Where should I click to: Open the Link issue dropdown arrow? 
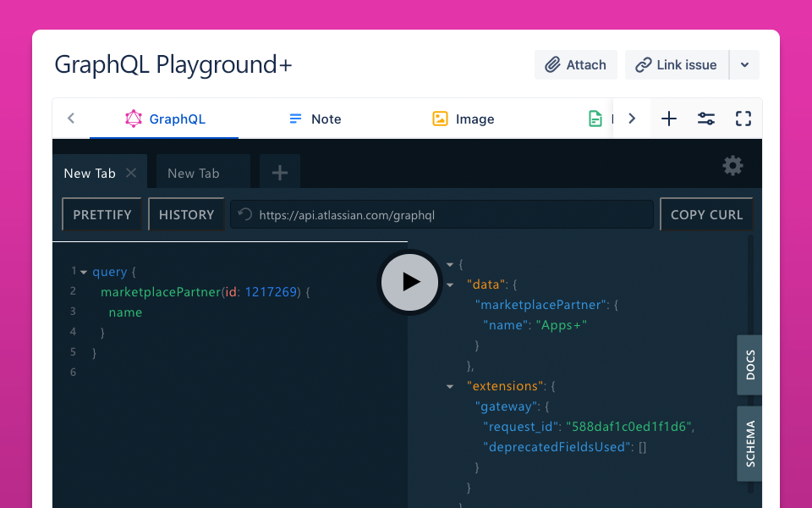tap(744, 65)
